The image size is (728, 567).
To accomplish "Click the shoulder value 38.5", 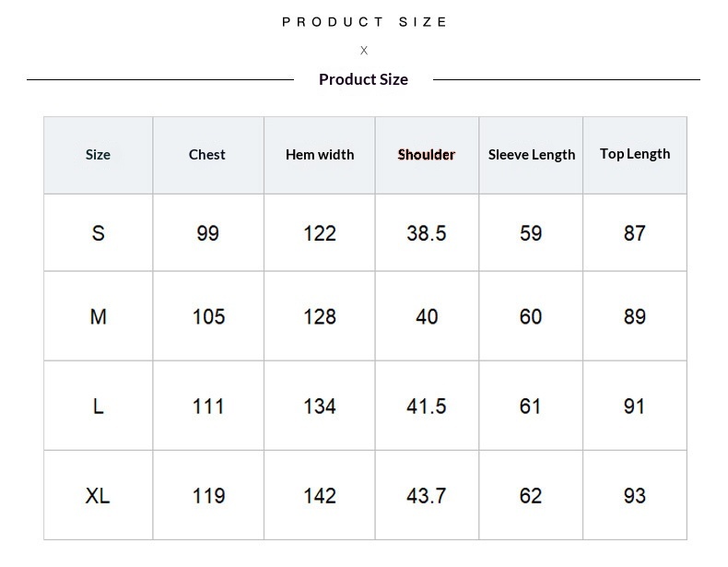I will coord(427,233).
